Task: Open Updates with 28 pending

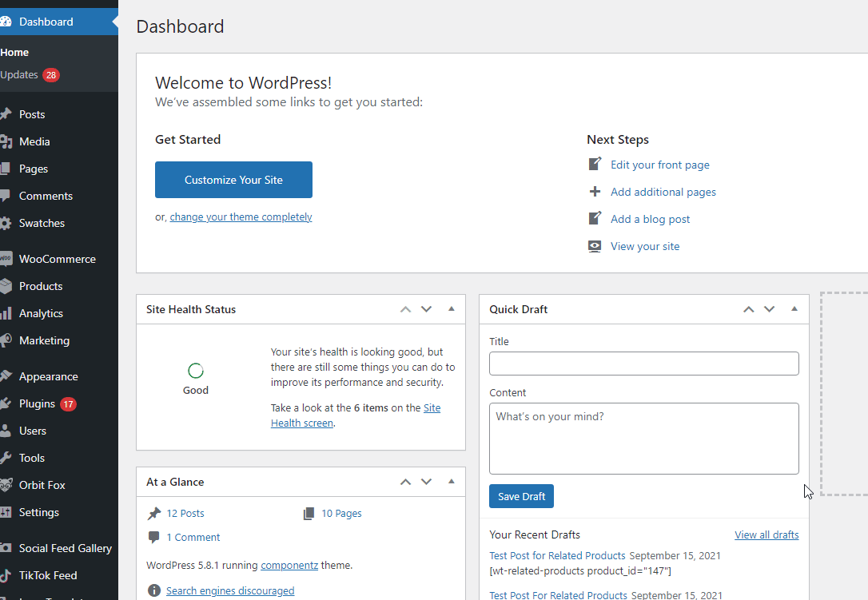Action: (x=30, y=75)
